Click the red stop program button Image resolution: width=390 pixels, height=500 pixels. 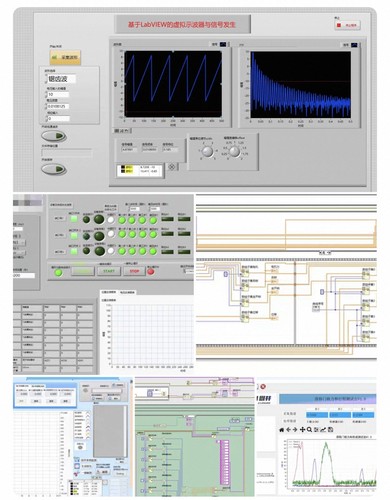click(347, 25)
